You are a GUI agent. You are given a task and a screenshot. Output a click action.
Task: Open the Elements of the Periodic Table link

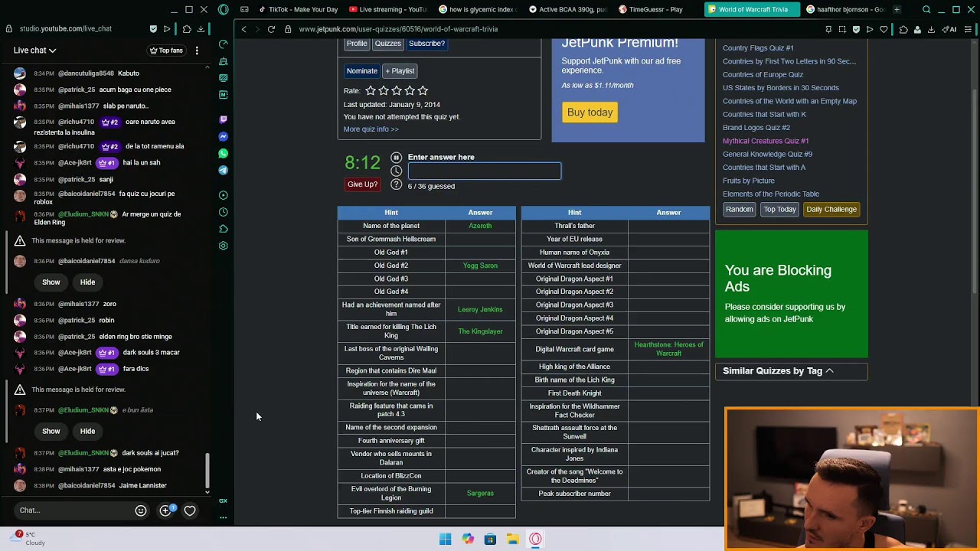[x=771, y=194]
